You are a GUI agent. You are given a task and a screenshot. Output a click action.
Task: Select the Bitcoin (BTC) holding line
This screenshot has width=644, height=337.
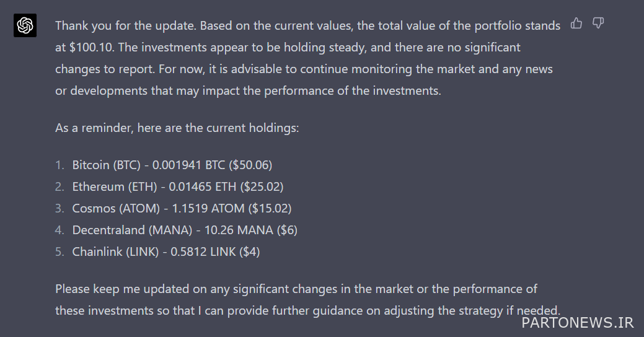coord(172,165)
